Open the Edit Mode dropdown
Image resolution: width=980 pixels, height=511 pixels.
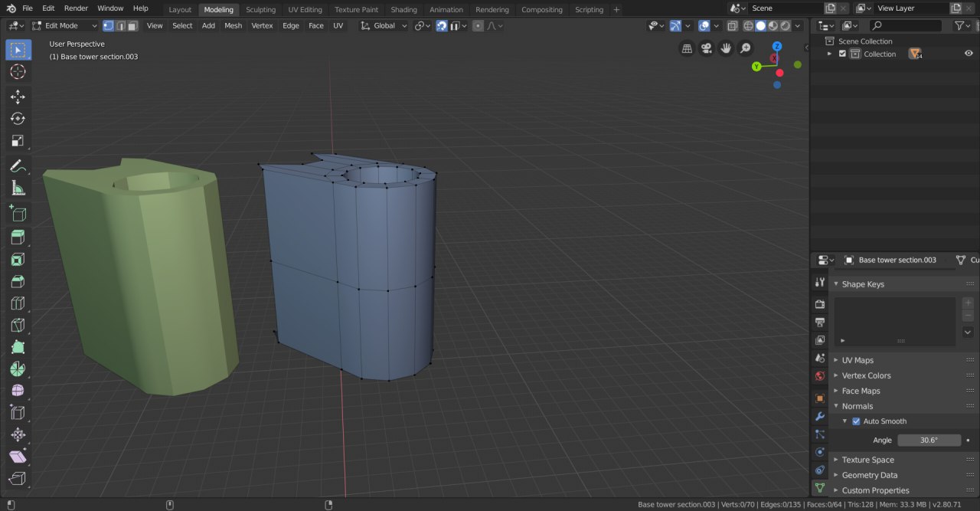[x=64, y=25]
